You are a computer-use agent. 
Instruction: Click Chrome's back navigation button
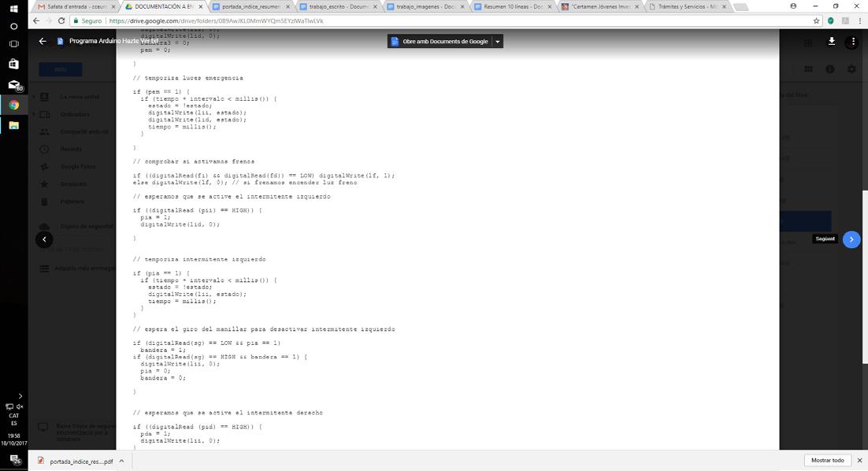36,20
